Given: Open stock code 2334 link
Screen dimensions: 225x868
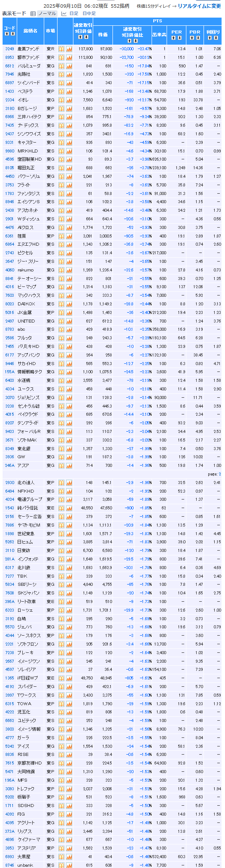Looking at the screenshot, I should point(9,100).
